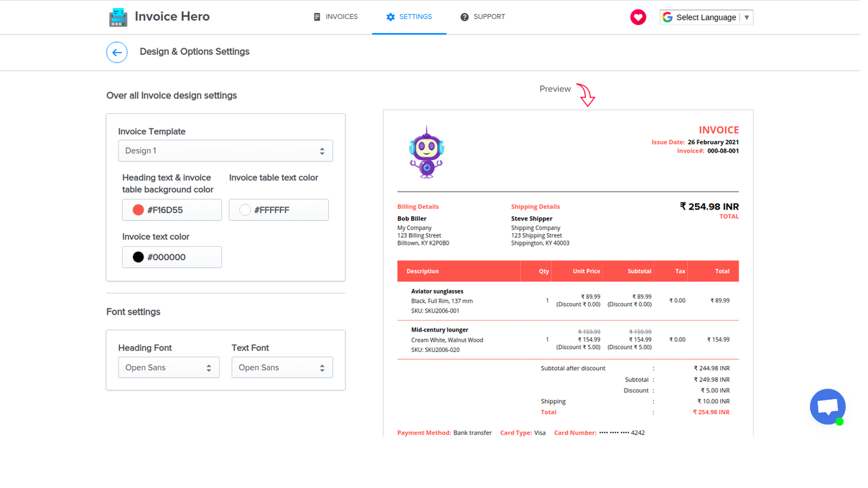Open the Heading Font dropdown
Viewport: 868px width, 488px height.
(169, 367)
